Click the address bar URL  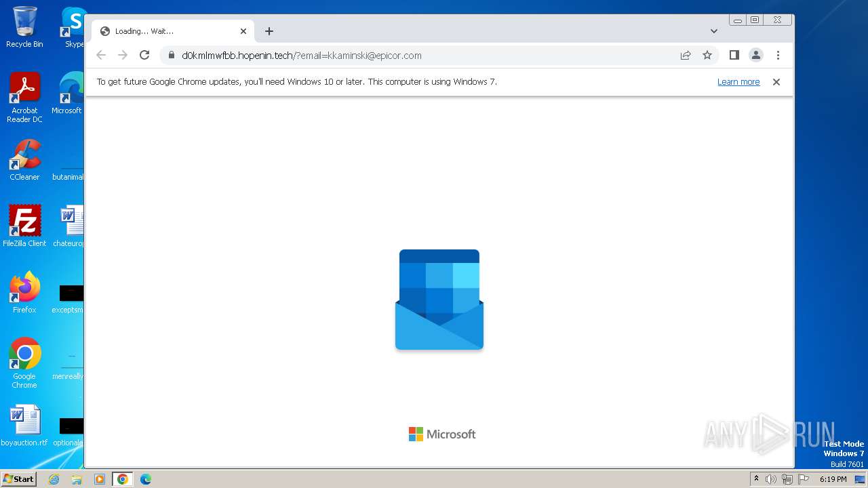302,56
